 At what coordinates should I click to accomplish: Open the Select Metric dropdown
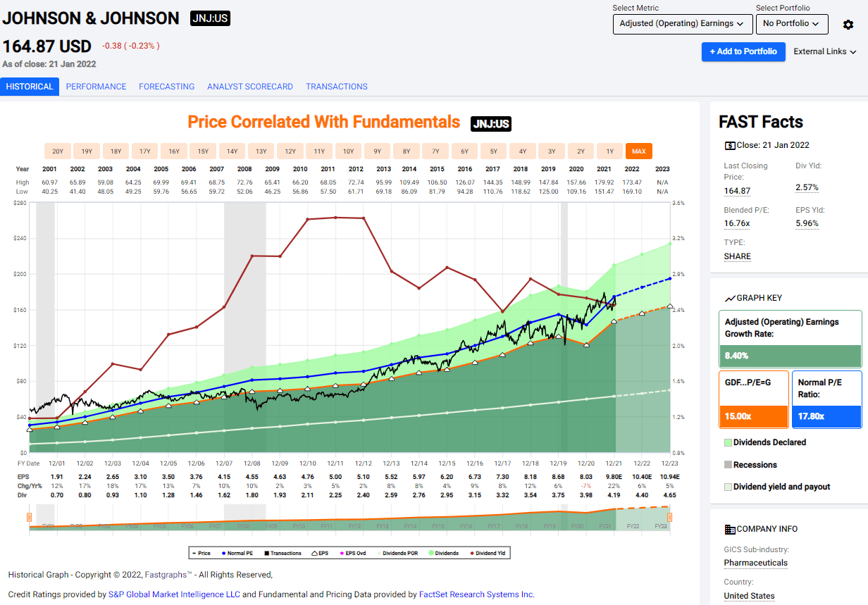682,24
